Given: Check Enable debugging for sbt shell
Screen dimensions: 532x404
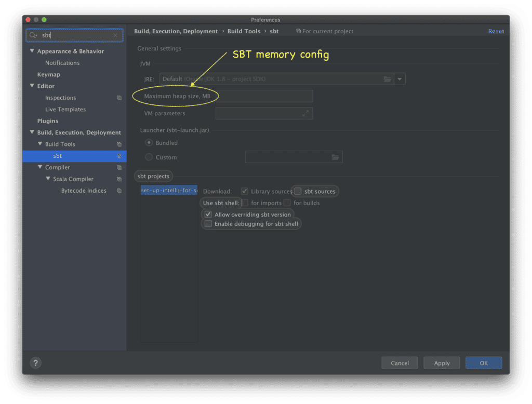Looking at the screenshot, I should (x=208, y=223).
